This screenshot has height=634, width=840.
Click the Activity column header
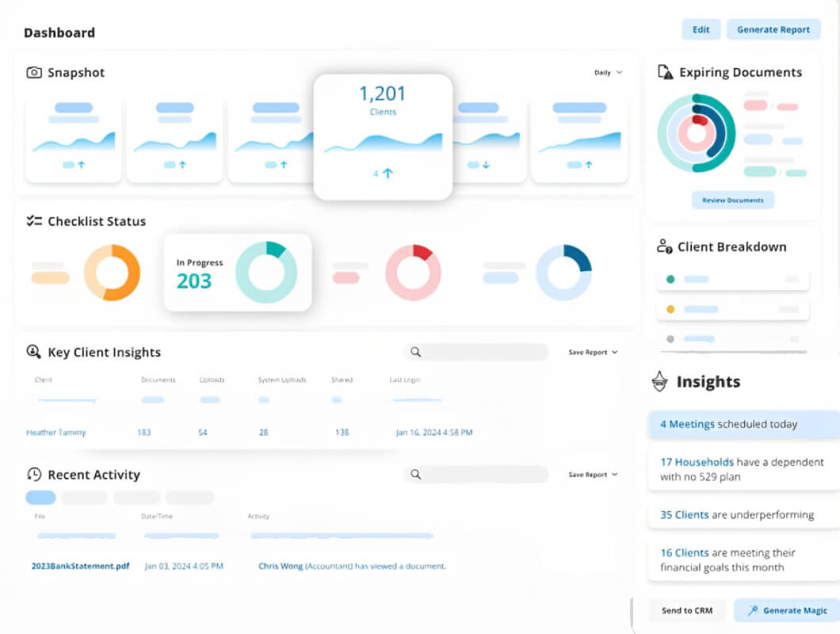[258, 516]
